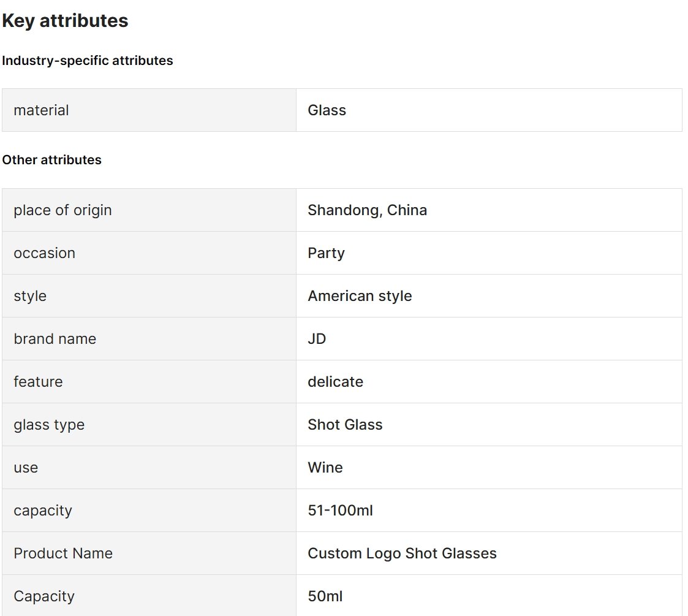Click the American style value

click(x=360, y=296)
